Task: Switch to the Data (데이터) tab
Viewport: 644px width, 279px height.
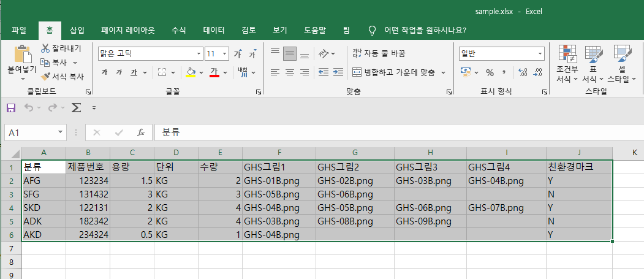Action: click(214, 30)
